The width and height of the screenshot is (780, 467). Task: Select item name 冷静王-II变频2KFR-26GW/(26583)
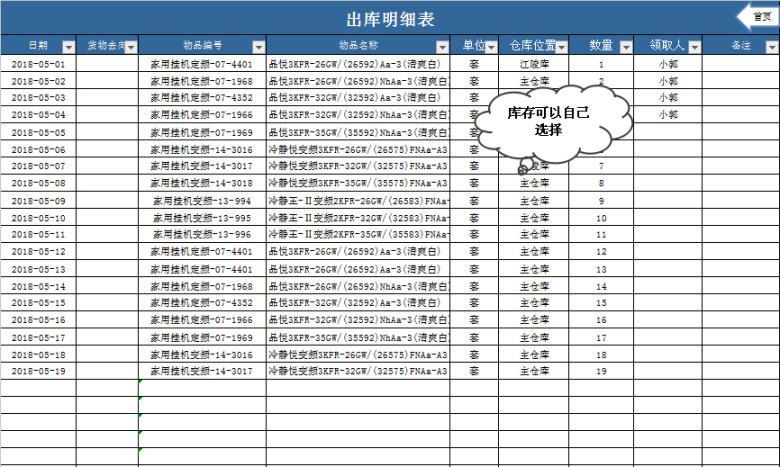[x=358, y=200]
